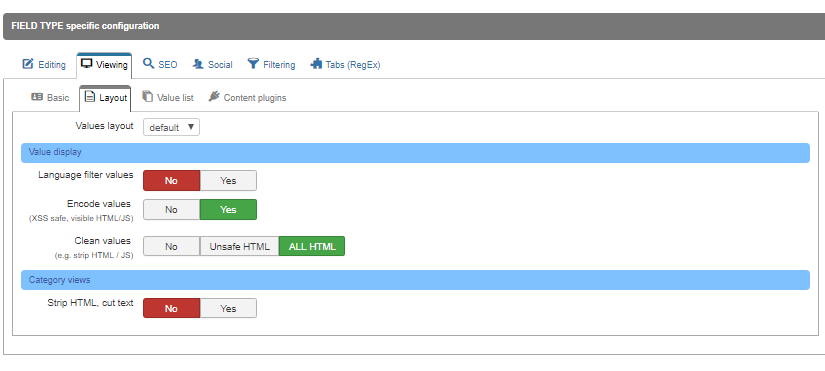Click the Viewing tab monitor icon

[x=86, y=64]
